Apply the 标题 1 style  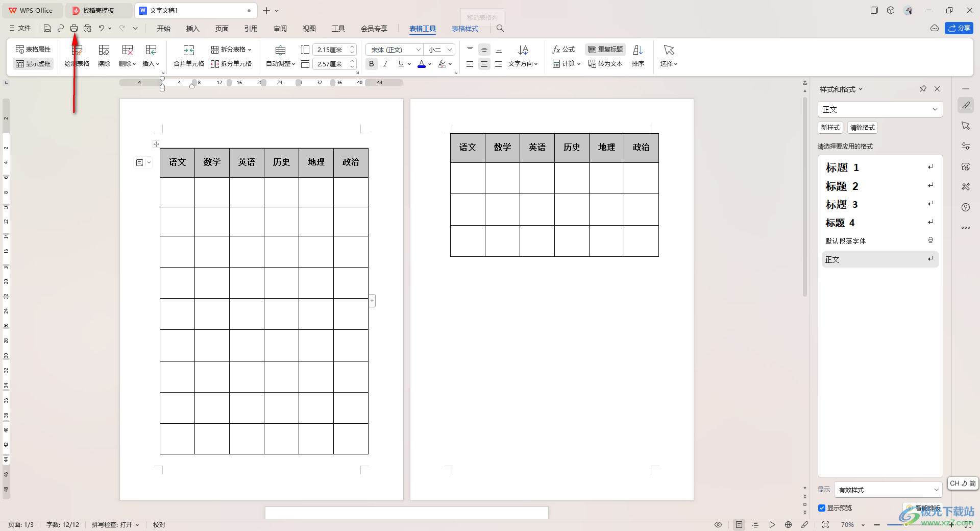[880, 167]
